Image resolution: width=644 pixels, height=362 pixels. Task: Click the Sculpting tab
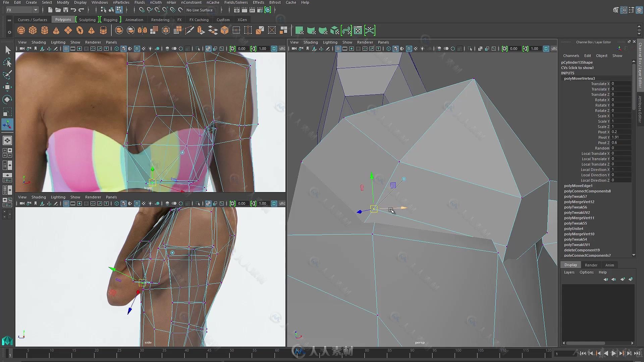point(87,19)
